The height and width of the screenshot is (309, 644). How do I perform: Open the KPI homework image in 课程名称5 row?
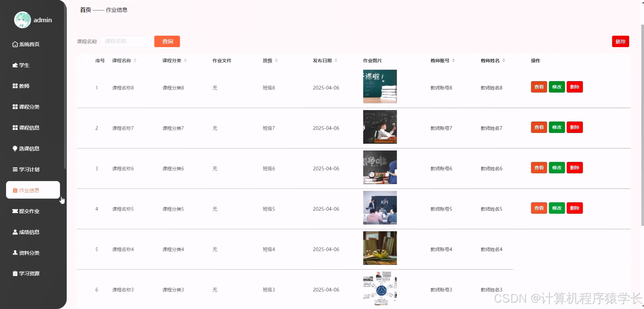coord(380,208)
